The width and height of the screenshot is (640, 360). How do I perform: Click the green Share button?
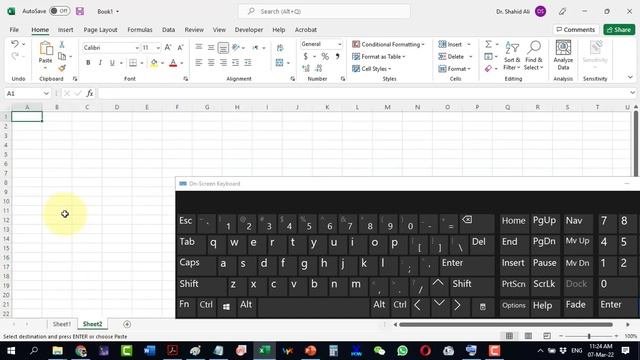coord(619,29)
